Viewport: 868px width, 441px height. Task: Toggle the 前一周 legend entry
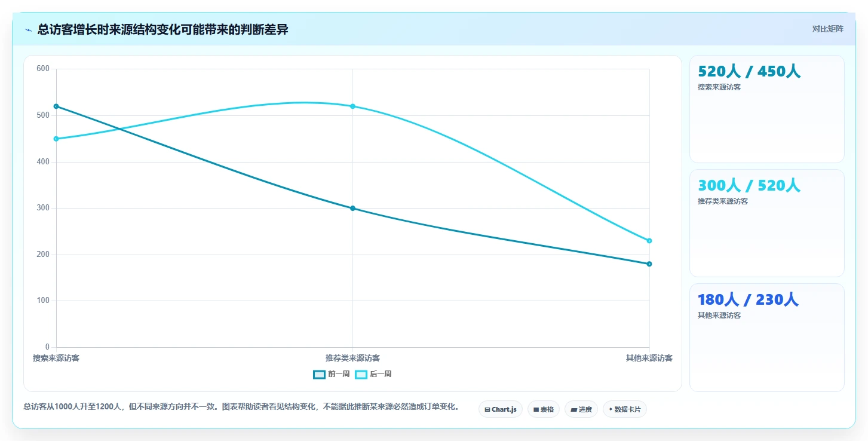[332, 374]
